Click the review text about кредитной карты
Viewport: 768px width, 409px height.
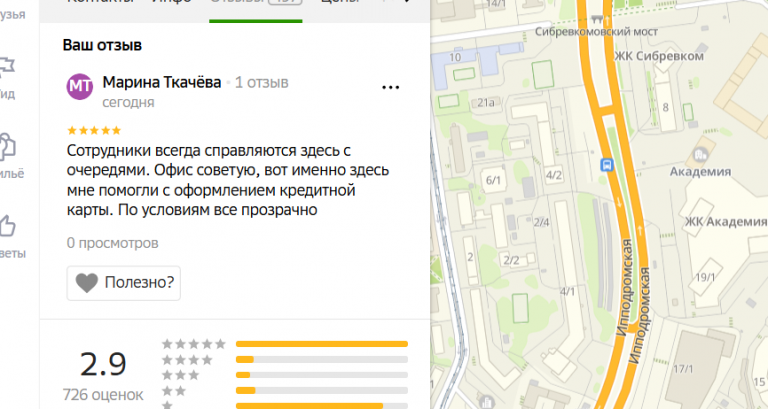pos(228,180)
